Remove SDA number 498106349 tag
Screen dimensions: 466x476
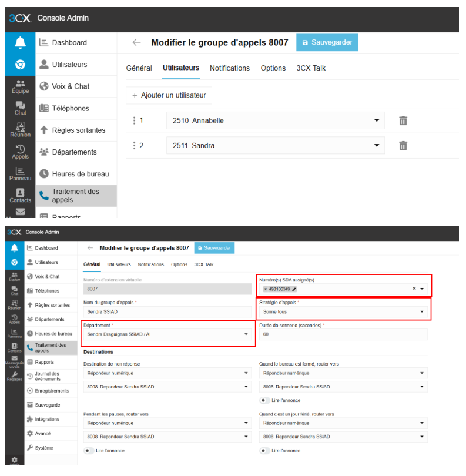coord(266,289)
